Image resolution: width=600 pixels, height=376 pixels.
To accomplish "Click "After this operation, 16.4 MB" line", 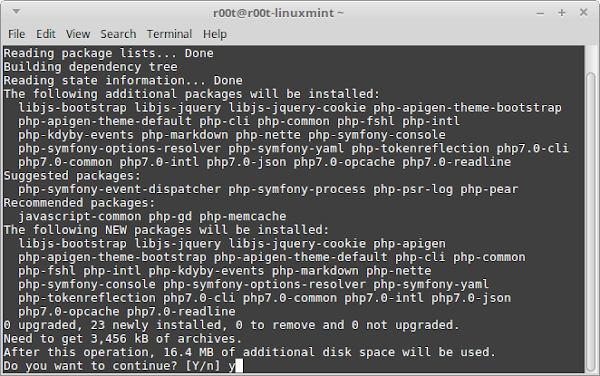I will tap(250, 352).
